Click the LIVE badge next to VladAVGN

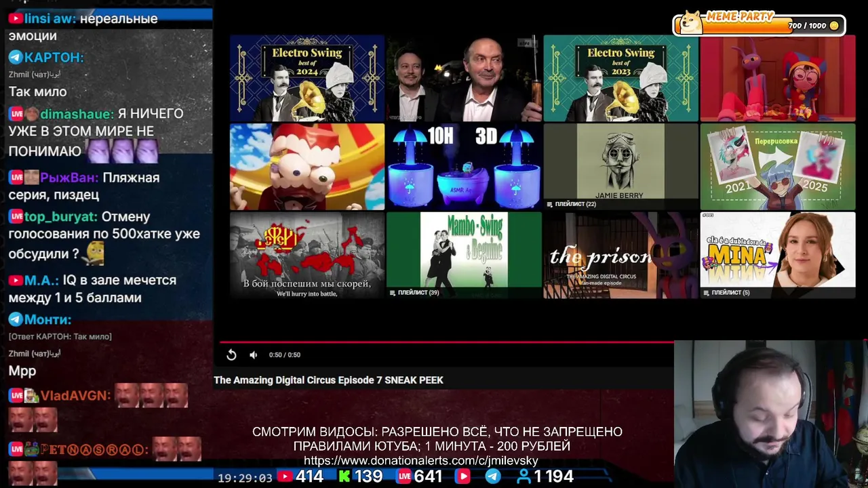click(x=16, y=395)
